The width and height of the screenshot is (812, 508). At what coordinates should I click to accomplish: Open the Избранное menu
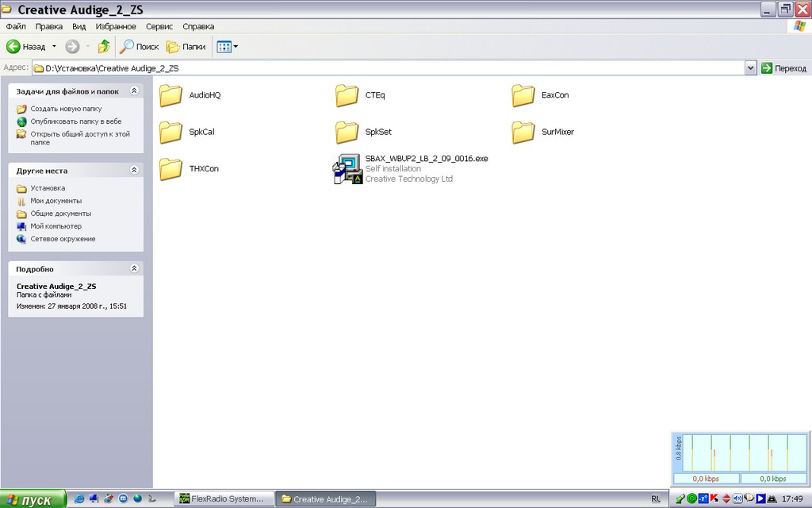pyautogui.click(x=116, y=26)
